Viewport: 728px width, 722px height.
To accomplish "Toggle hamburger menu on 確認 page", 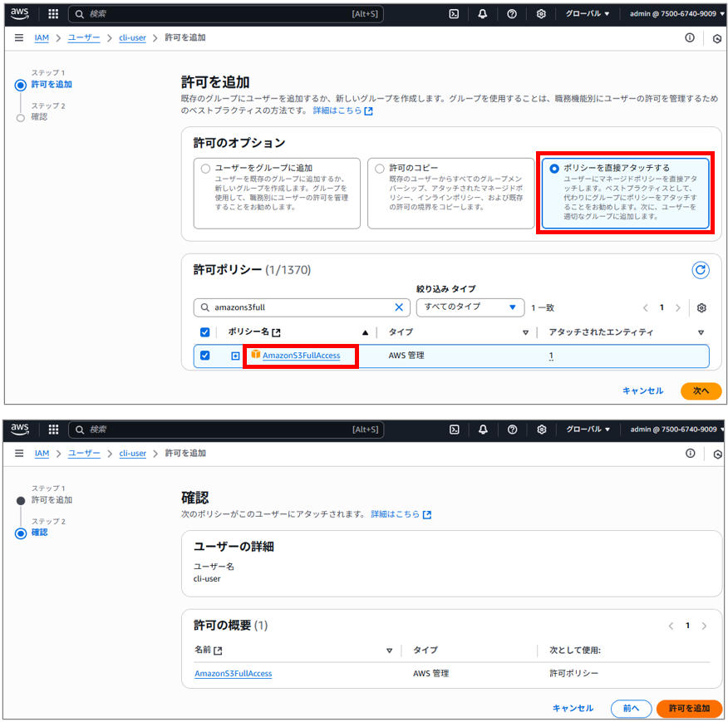I will [19, 453].
